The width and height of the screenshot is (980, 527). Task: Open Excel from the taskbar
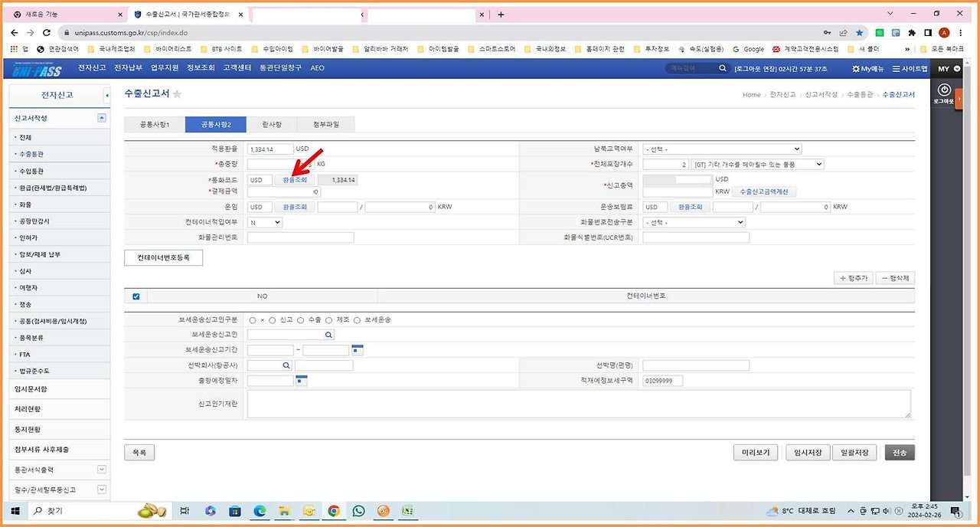coord(408,511)
